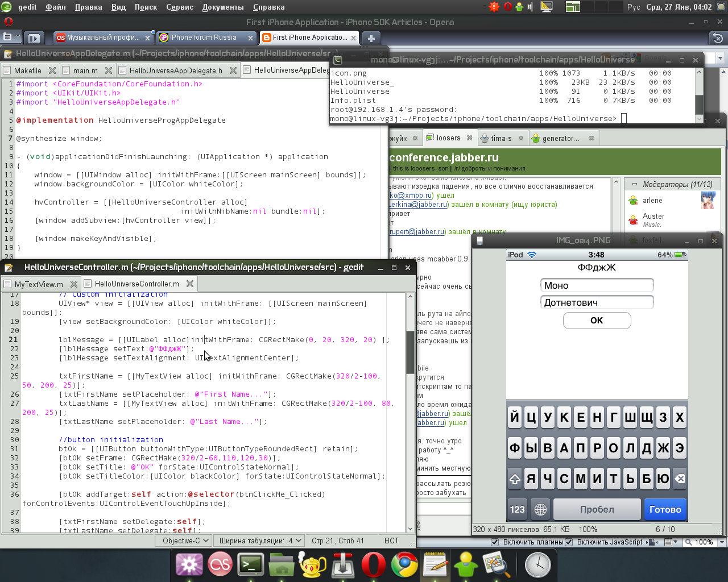Click the Дотнетович text field
Viewport: 728px width, 582px height.
[x=597, y=302]
